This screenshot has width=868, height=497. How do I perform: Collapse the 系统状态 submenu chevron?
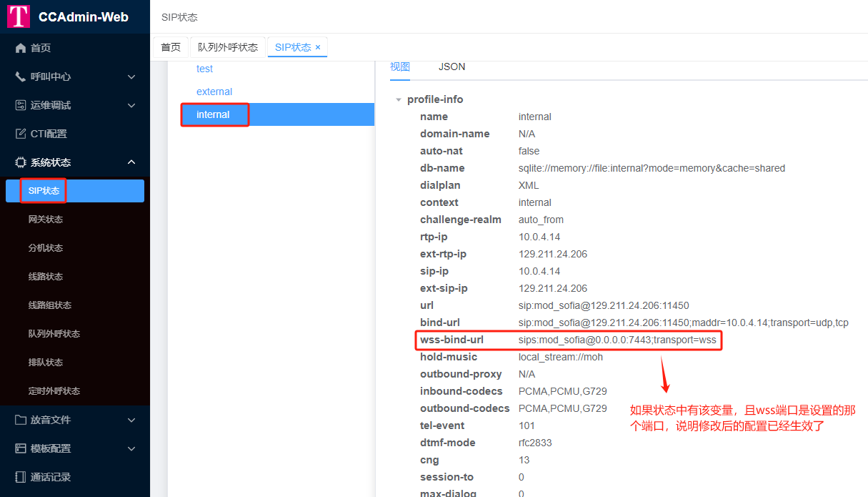(x=131, y=162)
